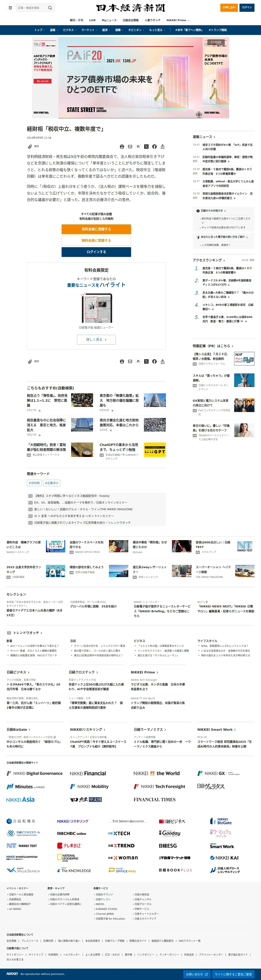261x980 pixels.
Task: Open the 朝刊・夕刊 menu item
Action: pyautogui.click(x=76, y=20)
